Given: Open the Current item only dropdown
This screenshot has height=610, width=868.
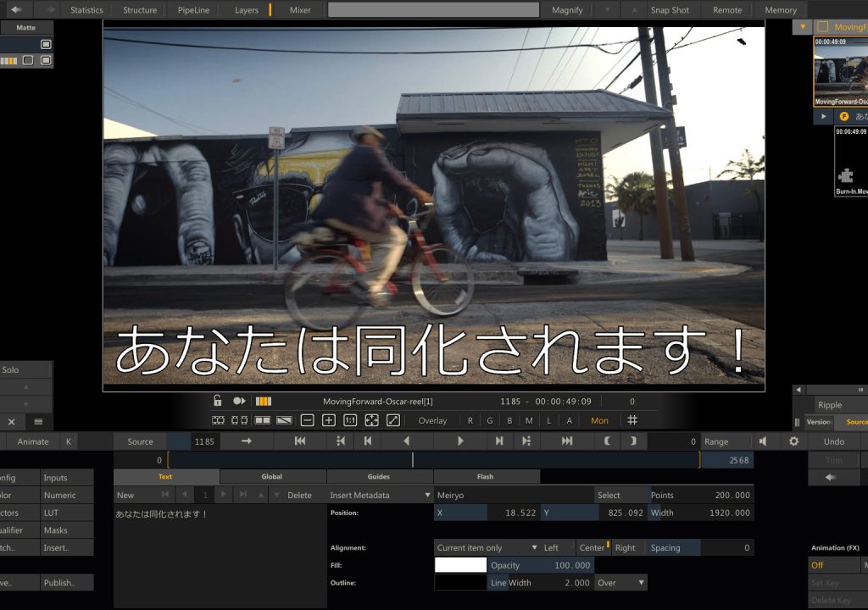Looking at the screenshot, I should (x=486, y=547).
